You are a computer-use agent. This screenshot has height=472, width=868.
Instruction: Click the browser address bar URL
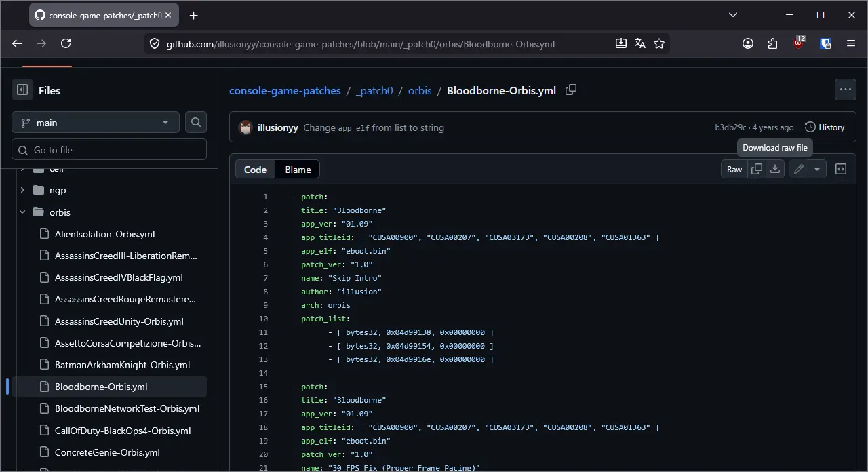[361, 44]
